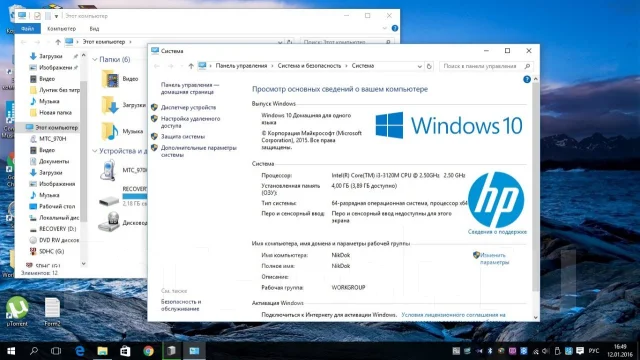Viewport: 640px width, 360px height.
Task: Launch Google Chrome from taskbar
Action: (x=149, y=351)
